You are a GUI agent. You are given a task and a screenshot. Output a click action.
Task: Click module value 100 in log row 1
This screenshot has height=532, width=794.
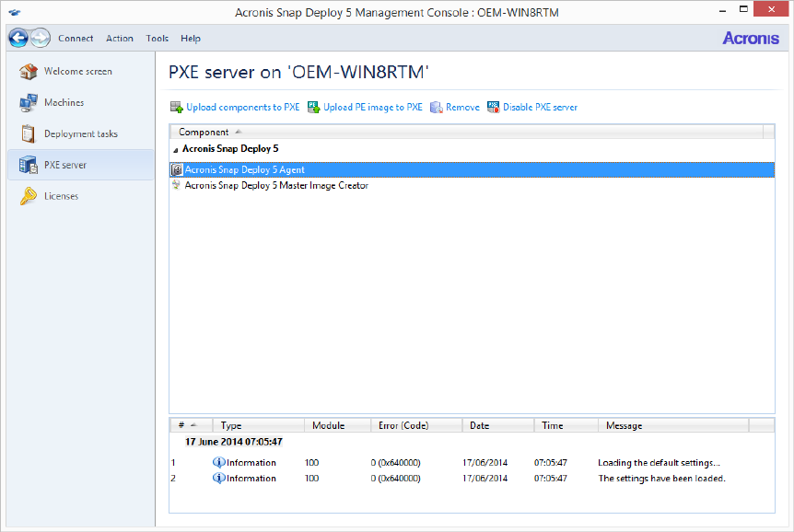(x=312, y=463)
